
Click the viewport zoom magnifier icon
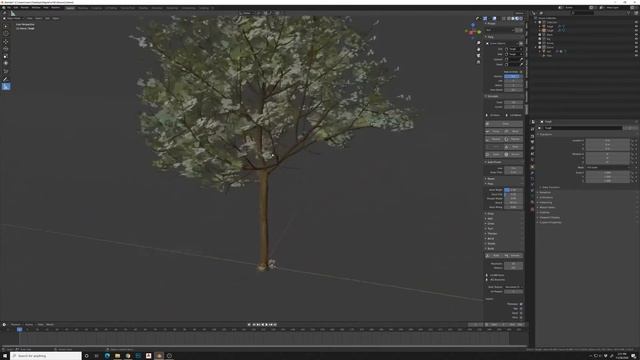tap(478, 42)
